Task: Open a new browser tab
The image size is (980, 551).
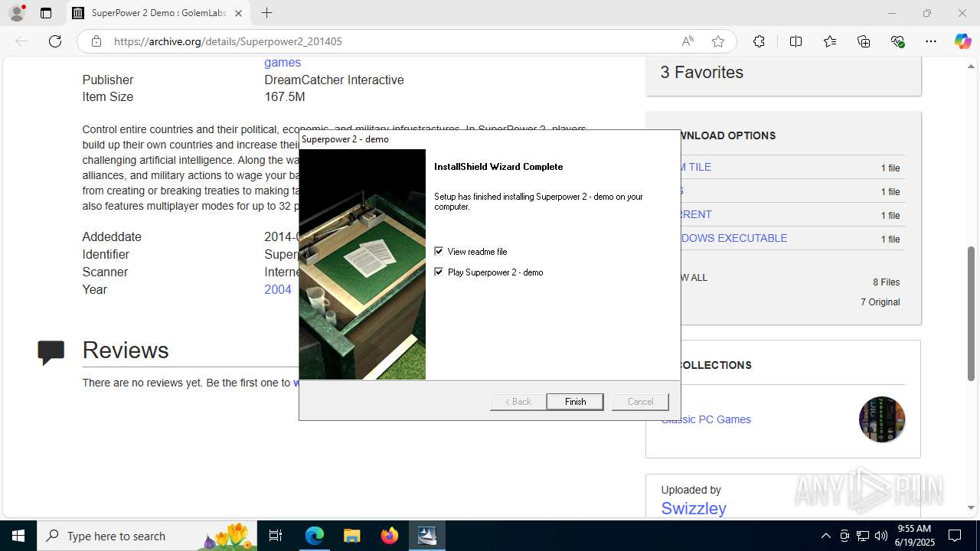Action: click(x=266, y=13)
